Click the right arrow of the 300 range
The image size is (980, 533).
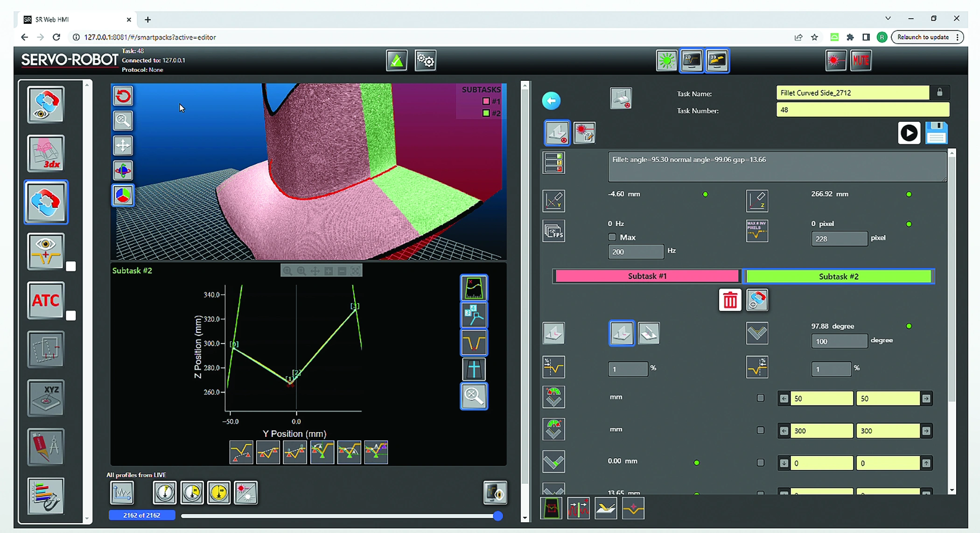click(x=926, y=431)
